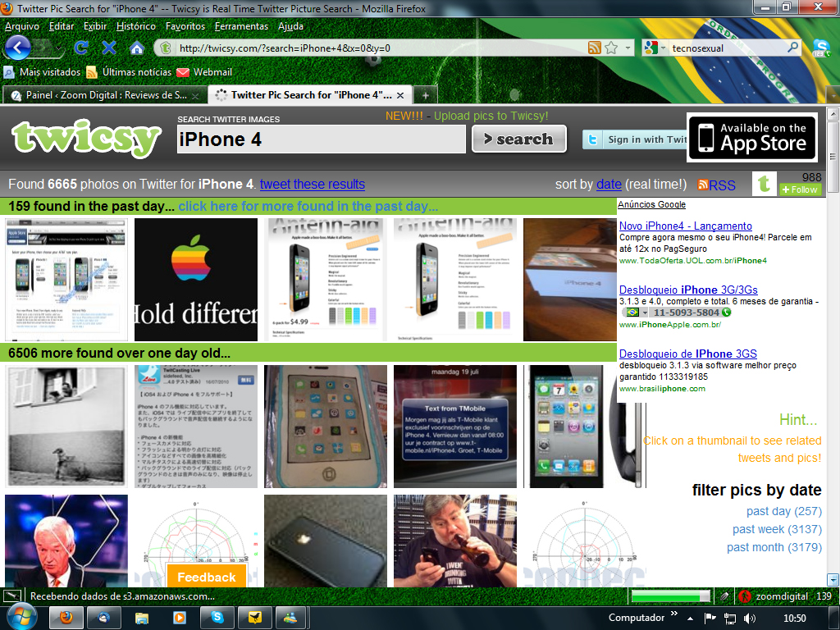The height and width of the screenshot is (630, 840).
Task: Open the rainbow Apple logo thumbnail
Action: 196,280
